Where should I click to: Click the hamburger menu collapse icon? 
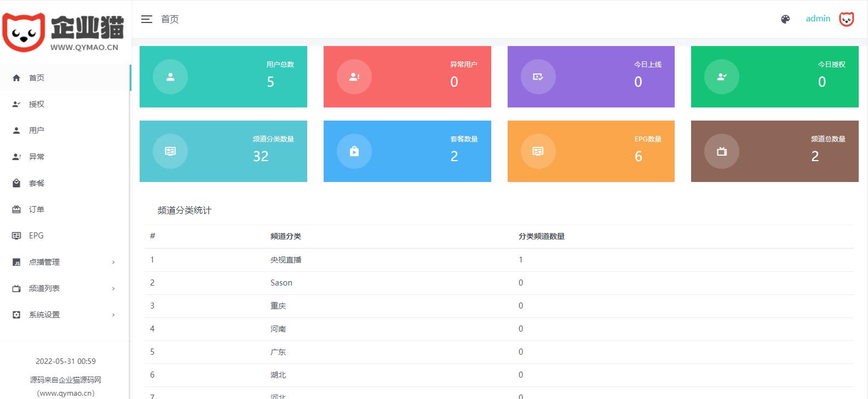(146, 19)
